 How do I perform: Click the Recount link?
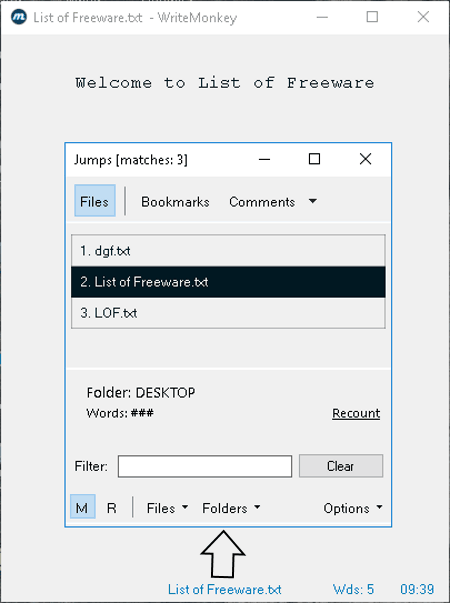tap(356, 413)
